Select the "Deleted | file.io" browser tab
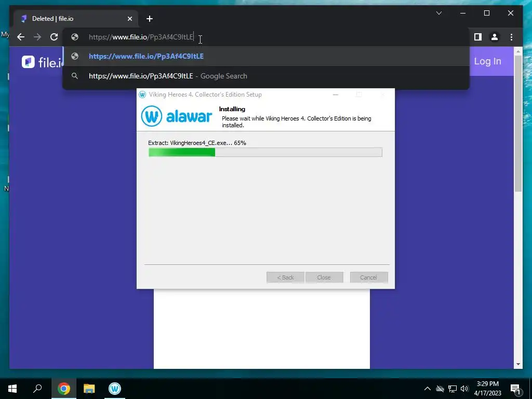The height and width of the screenshot is (399, 532). (x=76, y=19)
